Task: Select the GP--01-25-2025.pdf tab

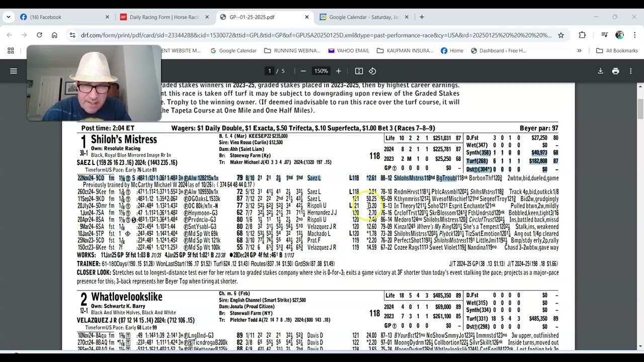Action: 264,17
